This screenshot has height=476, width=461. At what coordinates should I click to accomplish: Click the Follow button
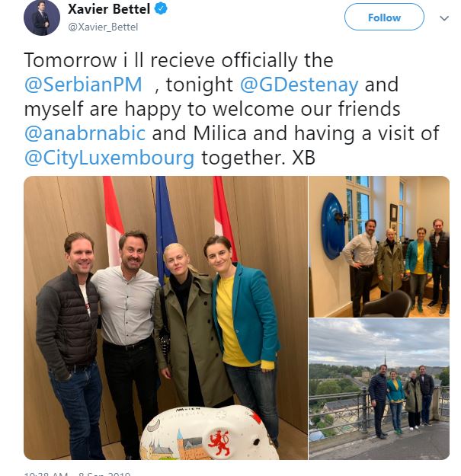(x=384, y=17)
